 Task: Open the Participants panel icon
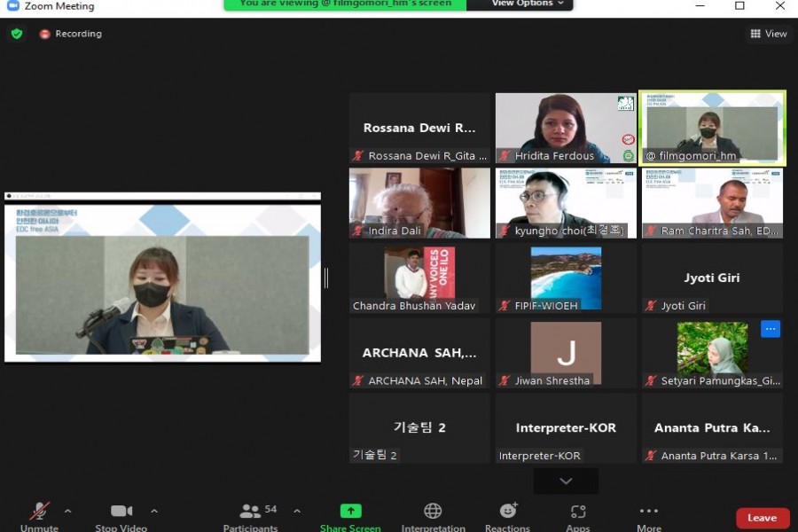tap(250, 512)
